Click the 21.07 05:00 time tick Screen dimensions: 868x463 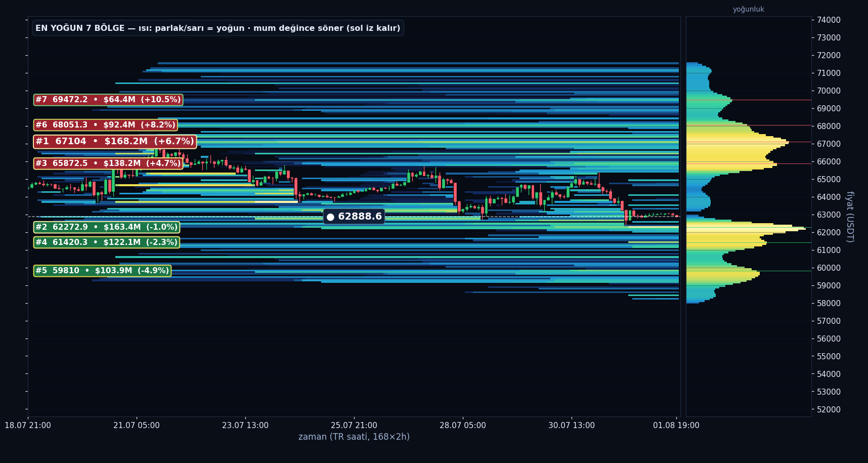pos(137,426)
